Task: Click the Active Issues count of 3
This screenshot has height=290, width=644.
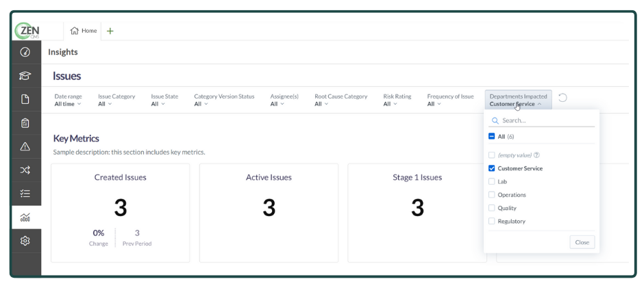Action: (x=269, y=208)
